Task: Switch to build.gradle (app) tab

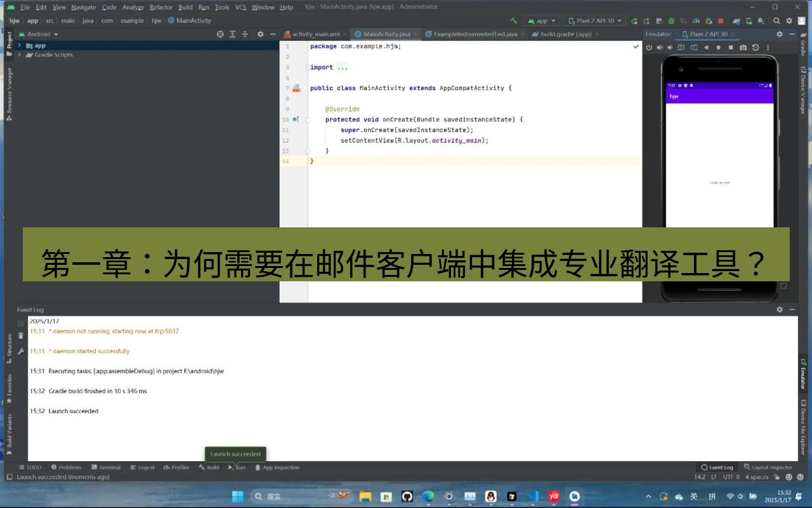Action: 566,34
